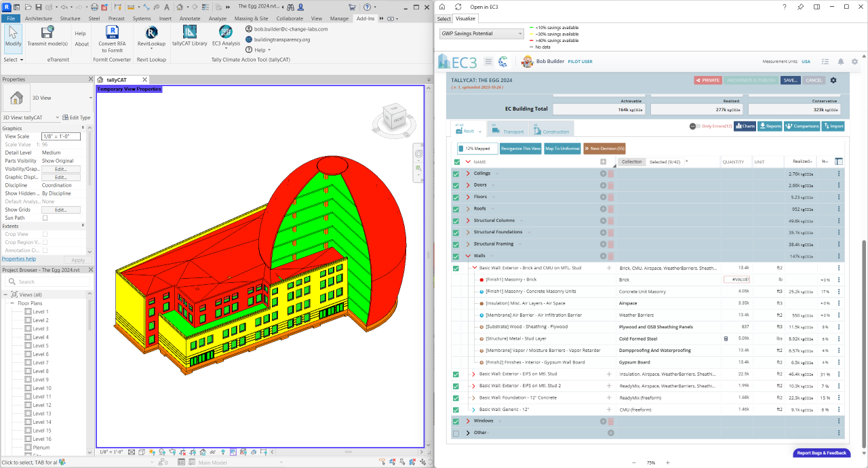
Task: Uncheck the Ceilings row checkbox
Action: click(456, 174)
